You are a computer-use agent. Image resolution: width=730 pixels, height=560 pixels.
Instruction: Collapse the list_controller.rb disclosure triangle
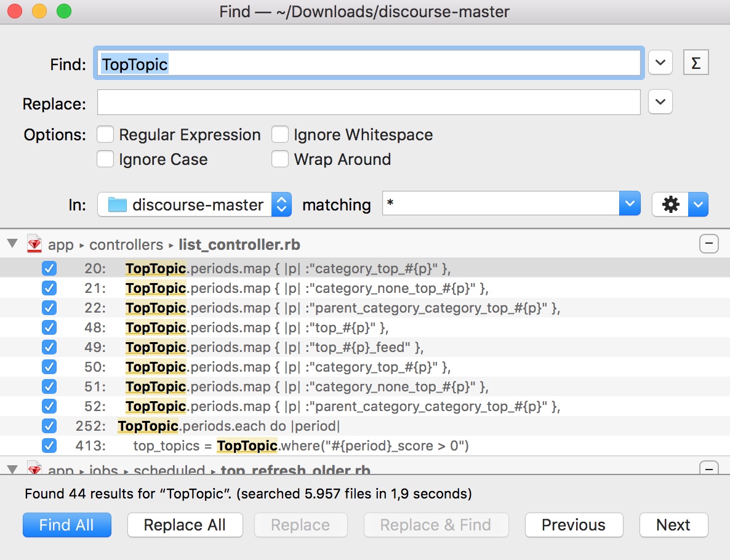click(x=12, y=244)
